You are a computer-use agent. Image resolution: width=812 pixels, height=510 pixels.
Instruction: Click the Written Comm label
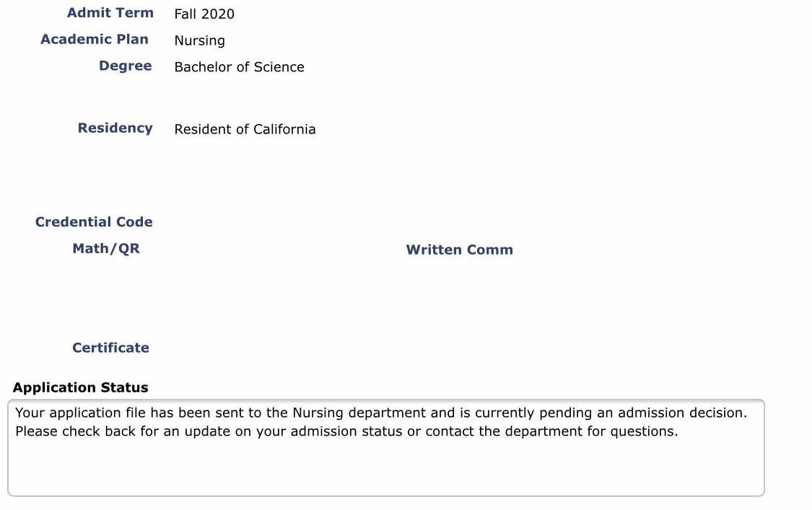459,250
